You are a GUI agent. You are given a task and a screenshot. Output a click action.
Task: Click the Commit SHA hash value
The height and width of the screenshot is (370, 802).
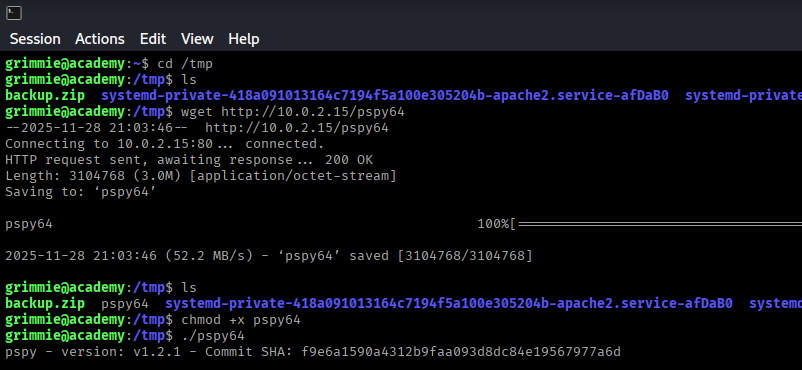click(x=461, y=352)
